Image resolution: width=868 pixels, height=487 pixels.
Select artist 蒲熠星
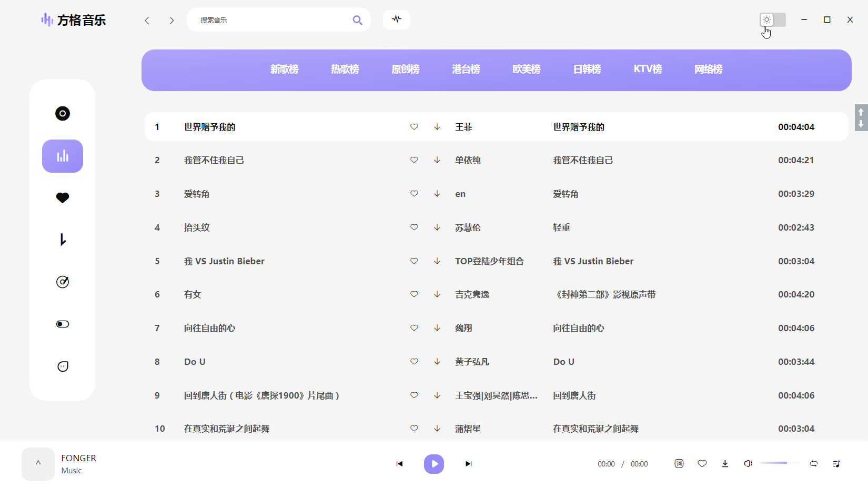pyautogui.click(x=468, y=429)
